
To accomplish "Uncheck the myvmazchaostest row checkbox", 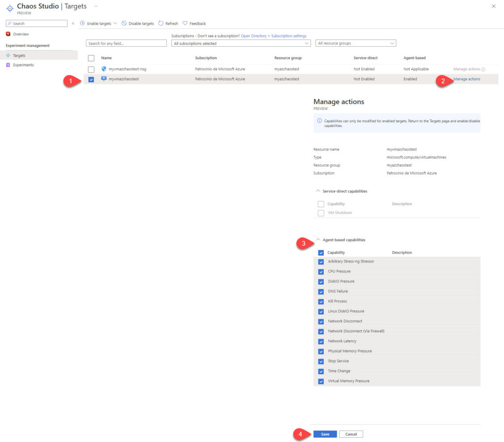I will point(91,79).
